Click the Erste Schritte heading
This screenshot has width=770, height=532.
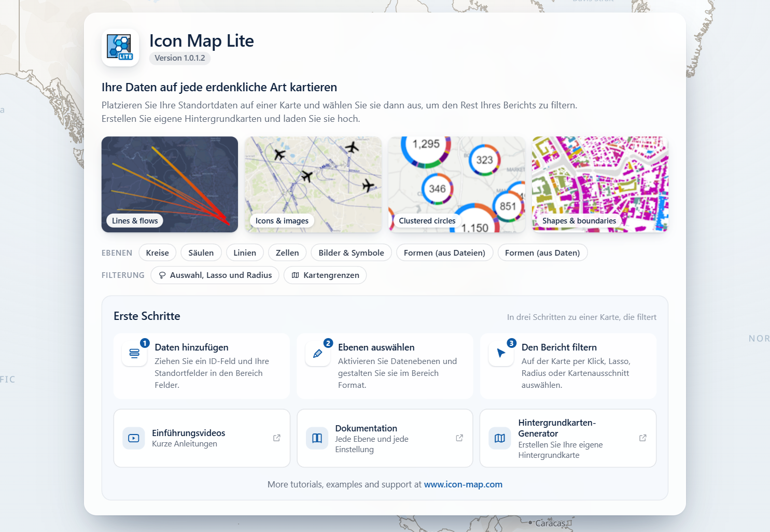(x=147, y=316)
